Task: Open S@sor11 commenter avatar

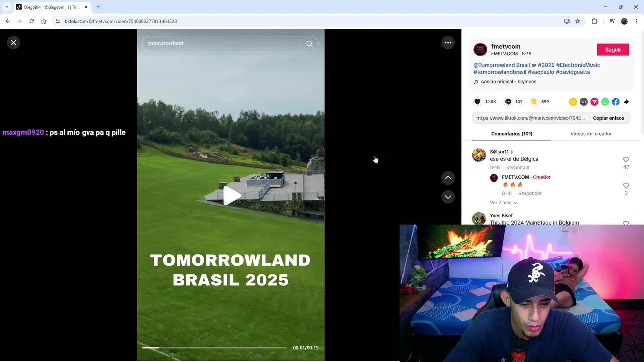Action: point(479,155)
